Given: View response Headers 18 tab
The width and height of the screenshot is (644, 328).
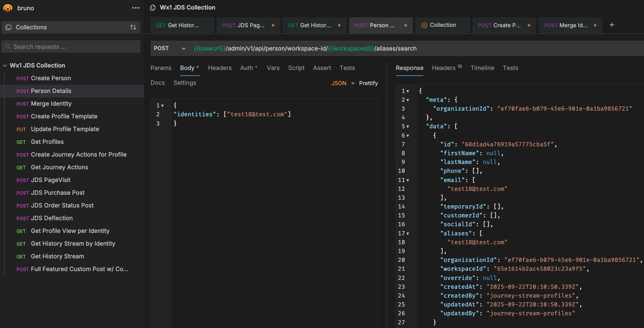Looking at the screenshot, I should click(447, 68).
